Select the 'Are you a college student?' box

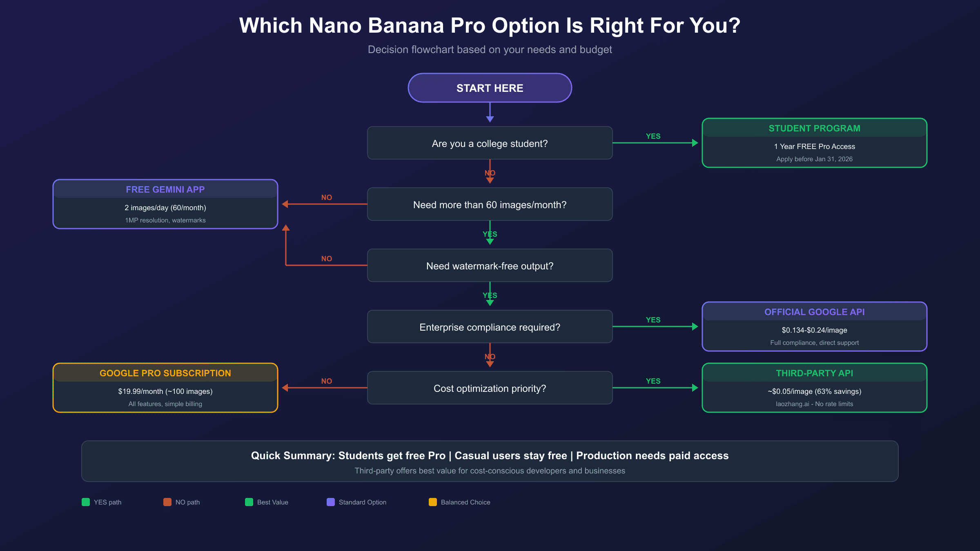coord(490,143)
